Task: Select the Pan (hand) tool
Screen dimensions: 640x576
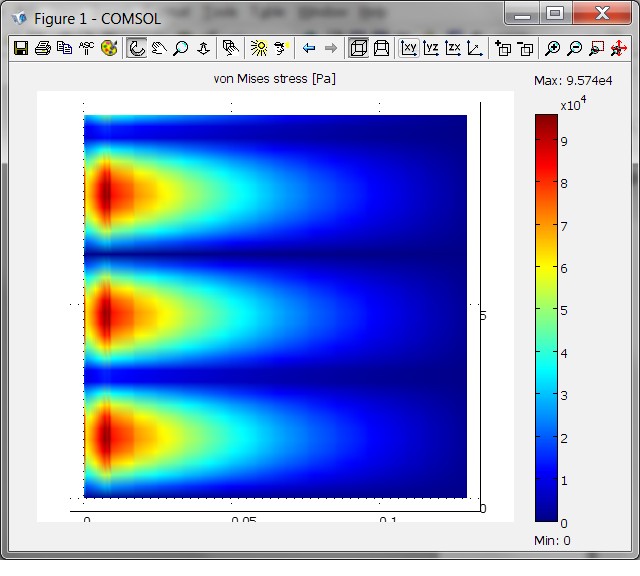Action: click(x=159, y=48)
